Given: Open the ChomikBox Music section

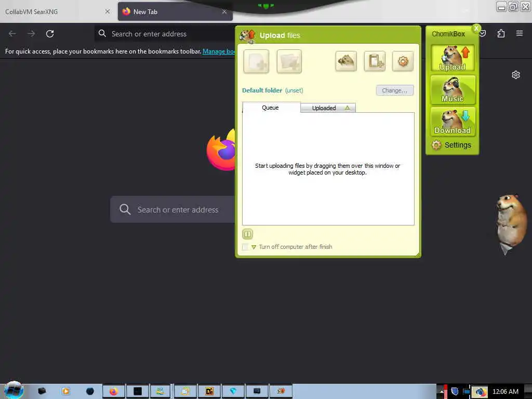Looking at the screenshot, I should [453, 90].
